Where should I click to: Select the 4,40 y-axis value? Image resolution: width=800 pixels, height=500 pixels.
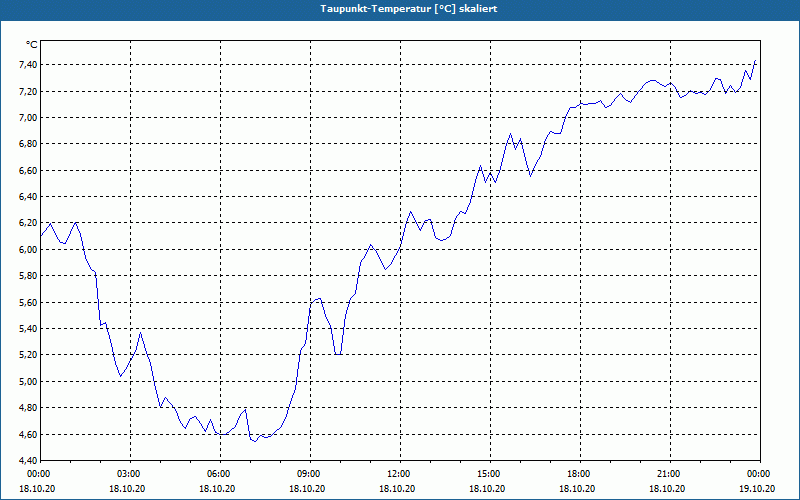pos(28,461)
